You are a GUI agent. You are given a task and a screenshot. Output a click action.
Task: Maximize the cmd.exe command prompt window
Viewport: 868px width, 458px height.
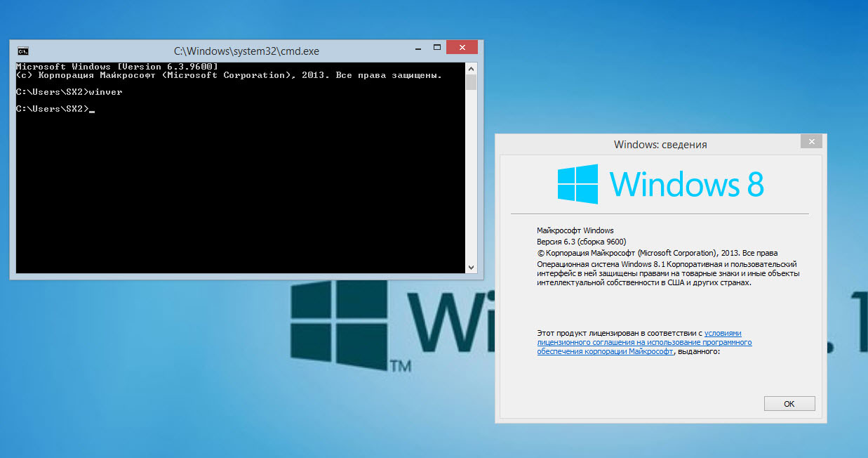click(x=437, y=48)
